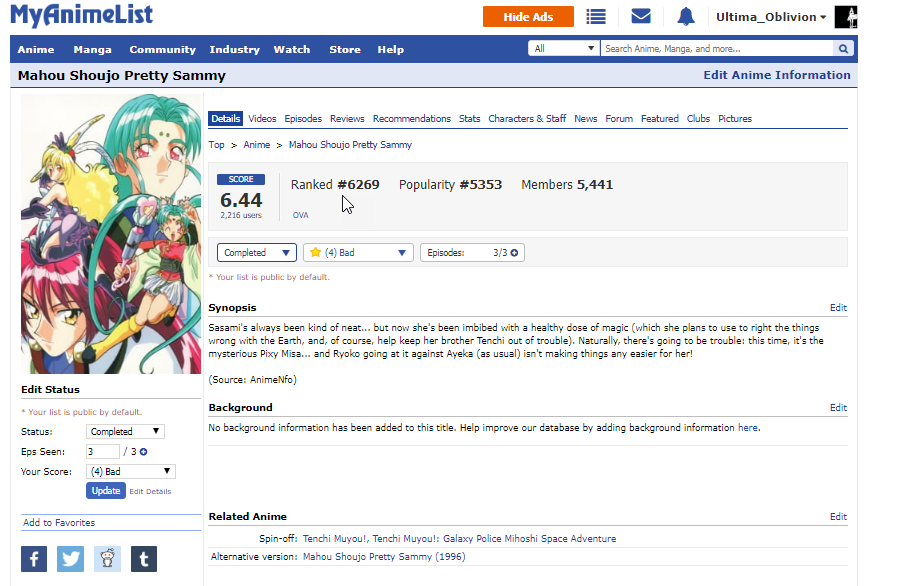Open the Industry nav menu
899x586 pixels.
point(234,49)
